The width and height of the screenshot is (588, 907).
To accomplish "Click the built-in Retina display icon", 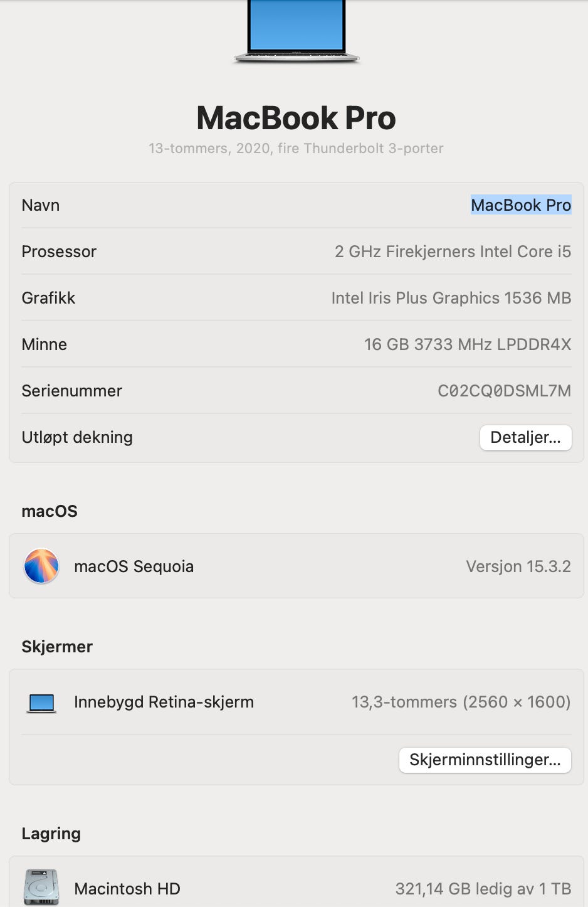I will pyautogui.click(x=42, y=703).
